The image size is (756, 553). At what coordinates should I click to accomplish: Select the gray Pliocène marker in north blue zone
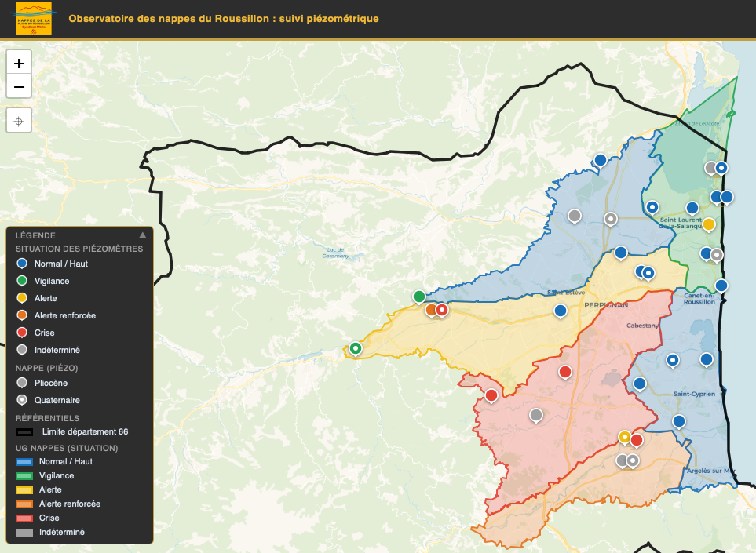574,216
